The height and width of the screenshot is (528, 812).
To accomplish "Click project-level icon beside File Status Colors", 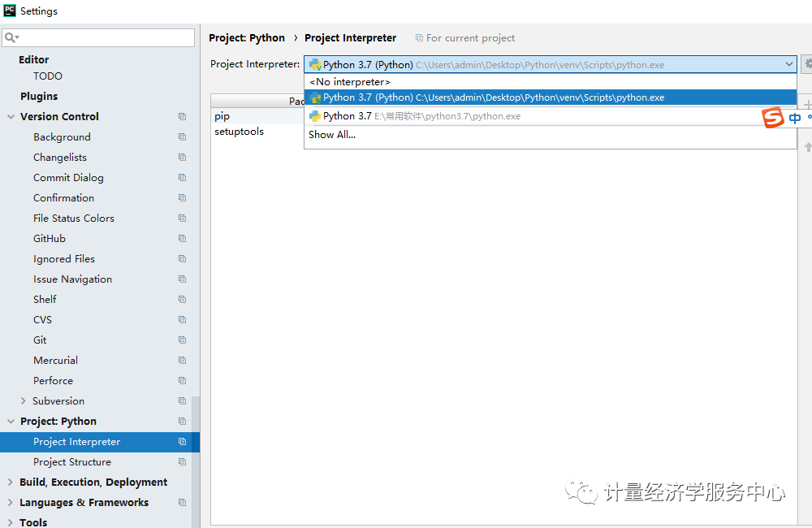I will click(182, 219).
